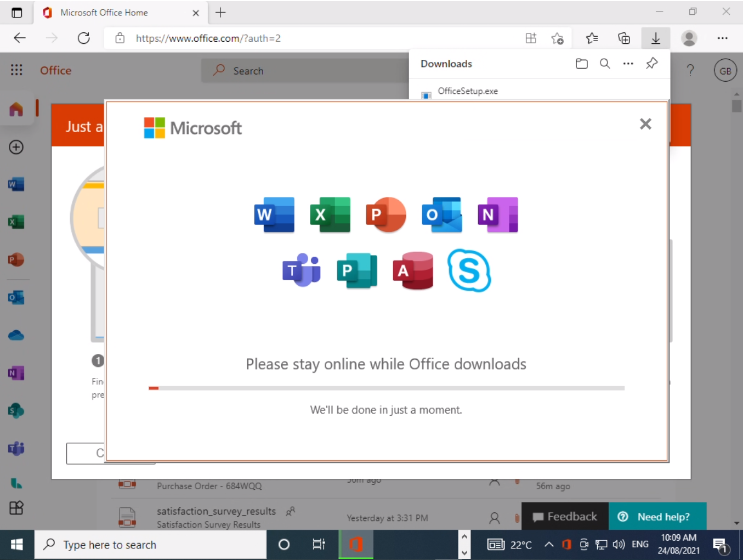Search downloads in the Downloads panel
743x560 pixels.
605,64
